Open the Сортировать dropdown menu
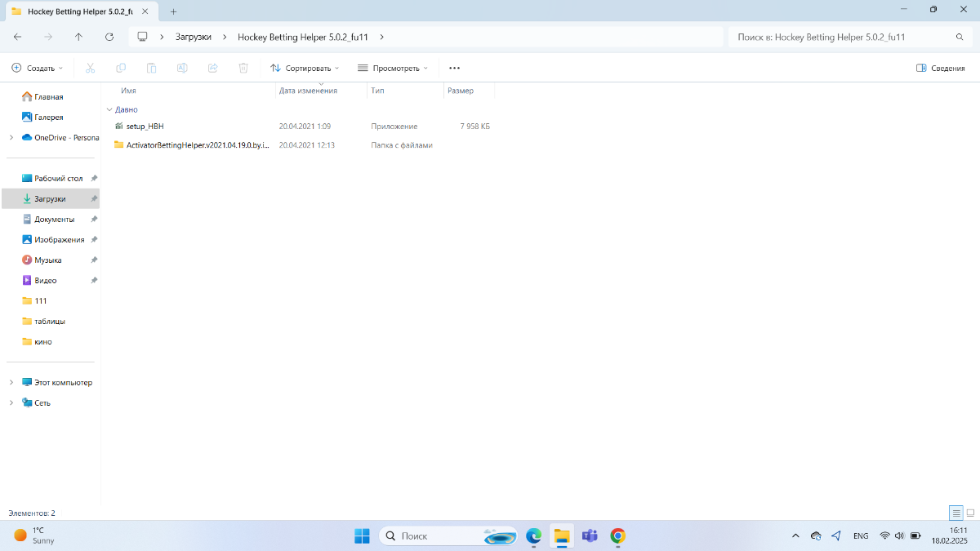The height and width of the screenshot is (551, 980). tap(305, 68)
